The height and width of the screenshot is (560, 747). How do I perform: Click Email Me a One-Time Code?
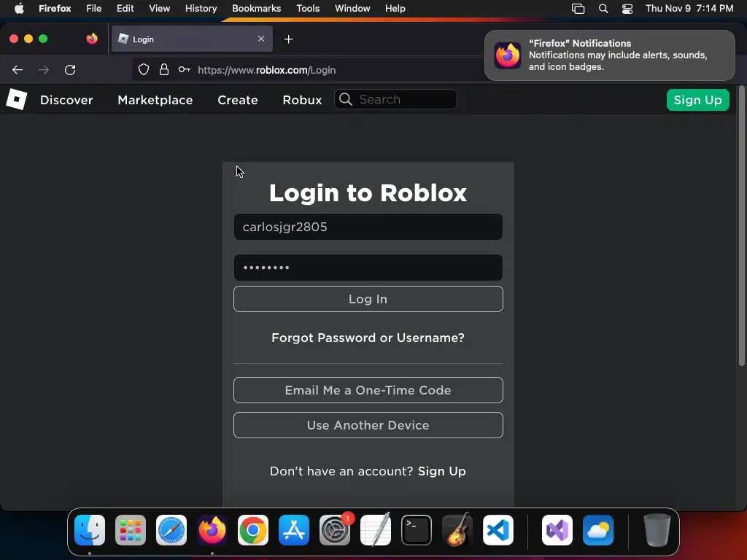point(368,390)
